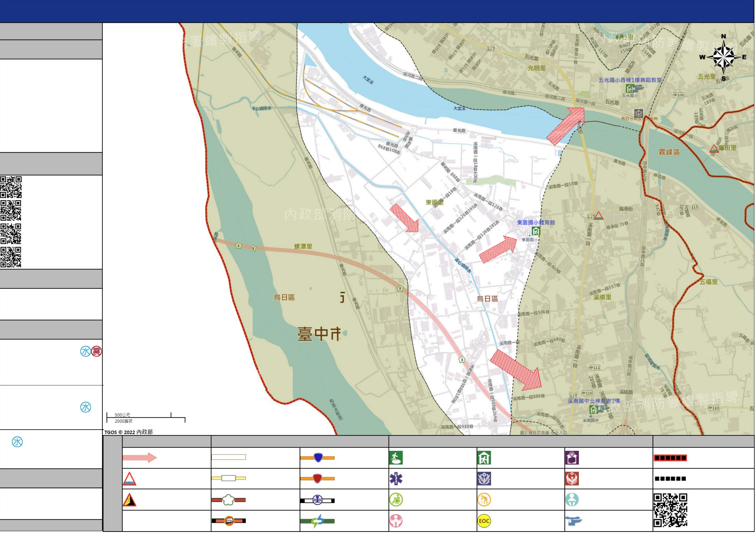Click the QR code in the legend table

tap(671, 510)
